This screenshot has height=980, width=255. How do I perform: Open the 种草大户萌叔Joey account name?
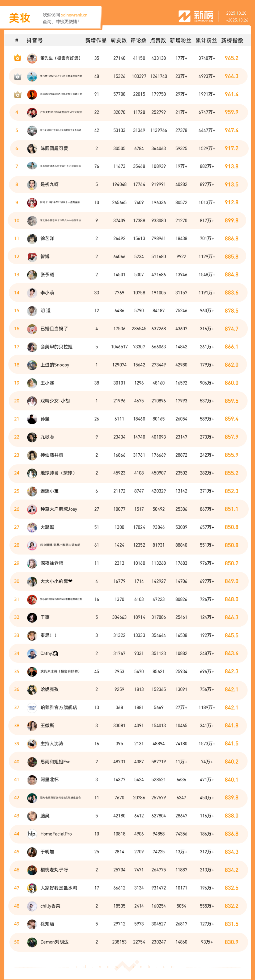point(59,509)
